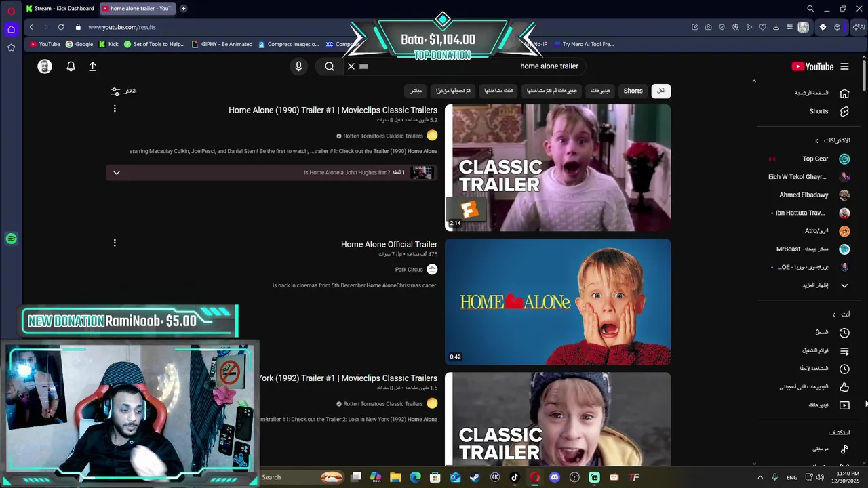Screen dimensions: 868x488
Task: Open a new tab with the plus button
Action: pos(183,9)
